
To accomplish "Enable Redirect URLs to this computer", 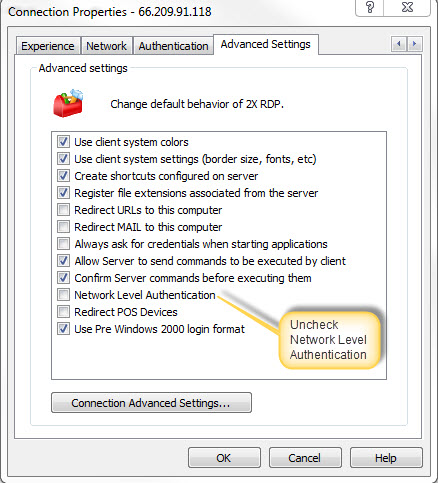I will (x=63, y=210).
